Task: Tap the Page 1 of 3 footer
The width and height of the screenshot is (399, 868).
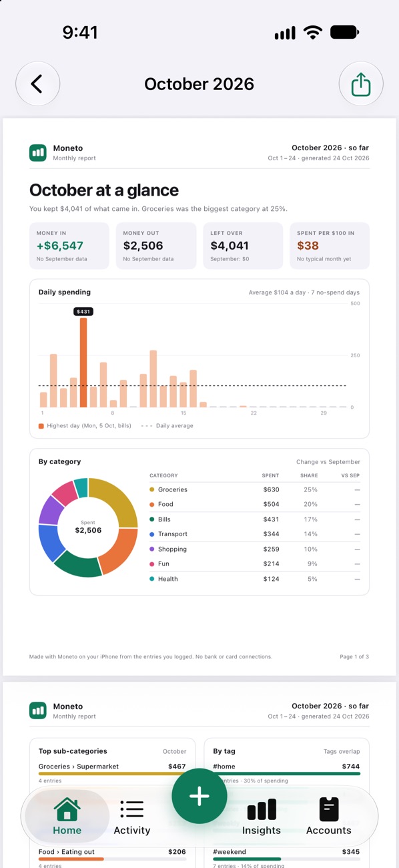Action: [x=354, y=657]
